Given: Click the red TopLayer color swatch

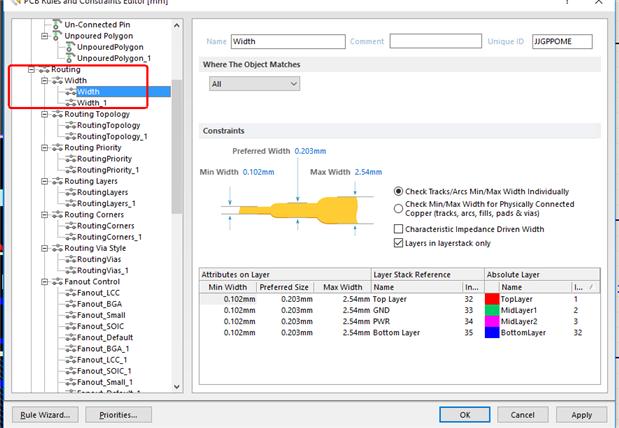Looking at the screenshot, I should click(491, 299).
